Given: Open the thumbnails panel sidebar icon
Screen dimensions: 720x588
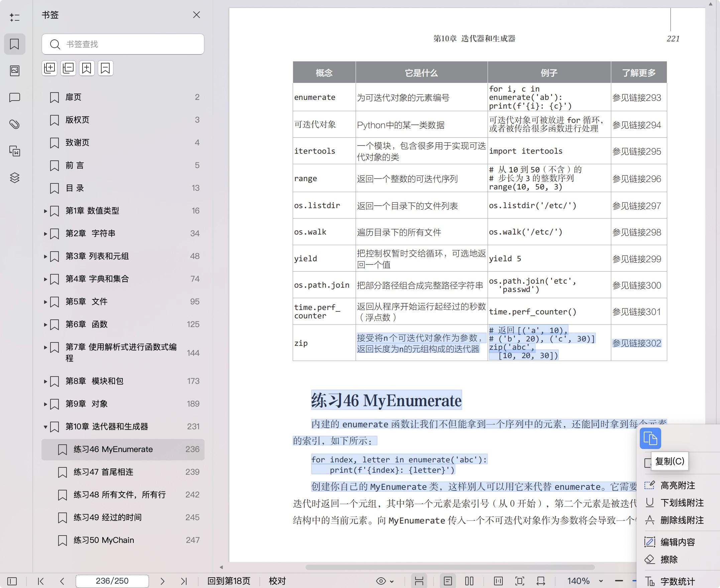Looking at the screenshot, I should pyautogui.click(x=15, y=71).
